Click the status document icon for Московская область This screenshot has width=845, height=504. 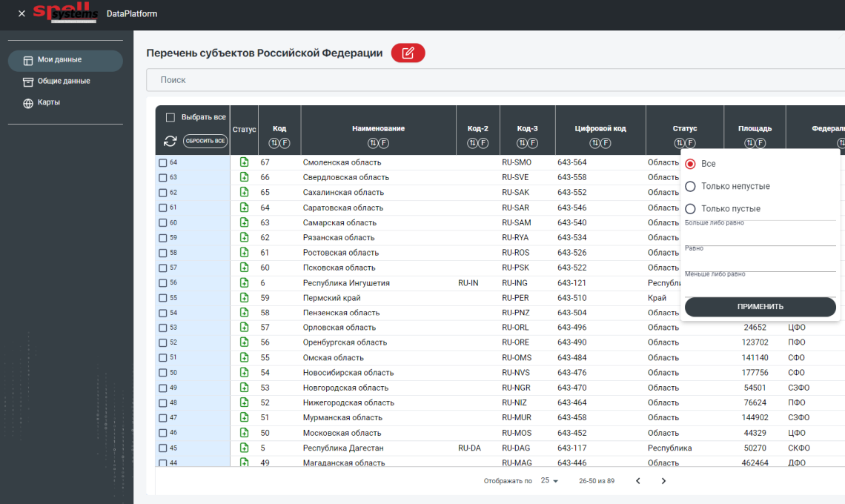[244, 432]
